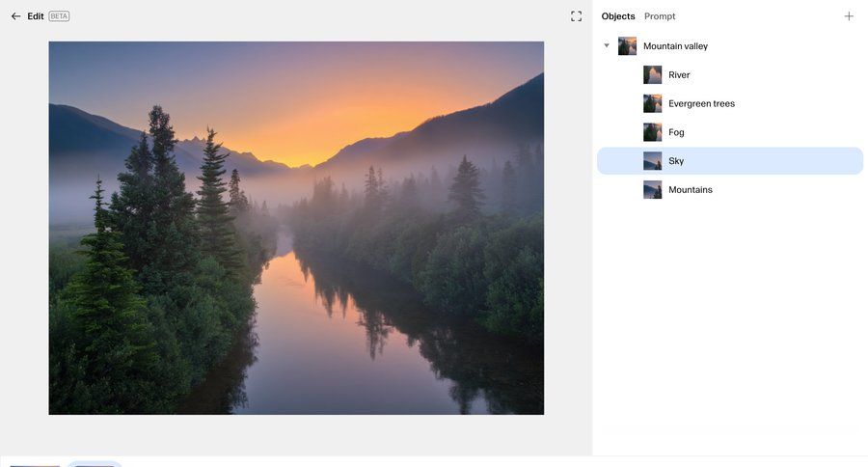Click the mountain valley image on canvas

(x=296, y=228)
